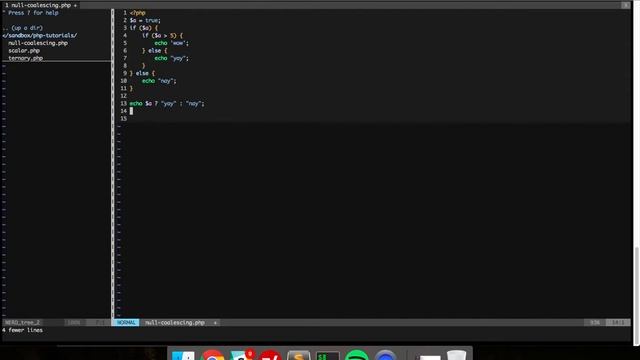Place cursor on '$a = true;' line
The height and width of the screenshot is (360, 640).
coord(145,20)
